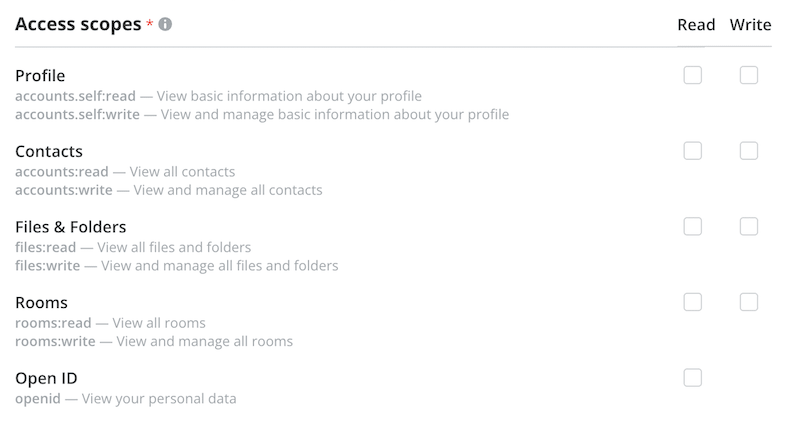800x424 pixels.
Task: Click the Open ID section title
Action: (46, 379)
